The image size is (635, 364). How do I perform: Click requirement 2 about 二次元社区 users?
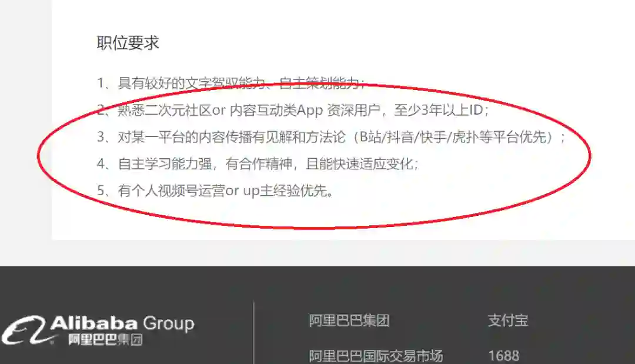293,110
